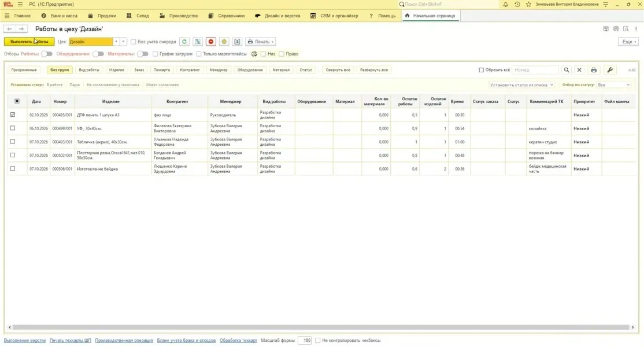Image resolution: width=644 pixels, height=347 pixels.
Task: Click the save diskette icon at top right
Action: pos(606,29)
